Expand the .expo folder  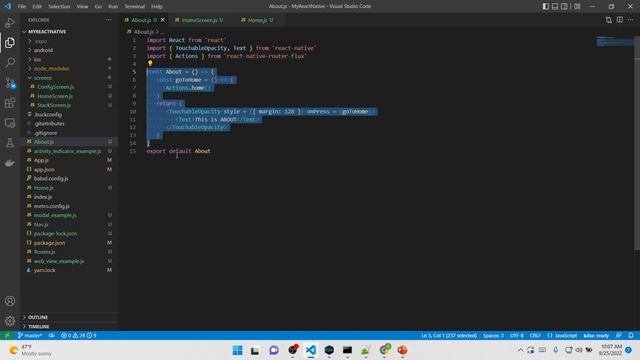click(40, 41)
